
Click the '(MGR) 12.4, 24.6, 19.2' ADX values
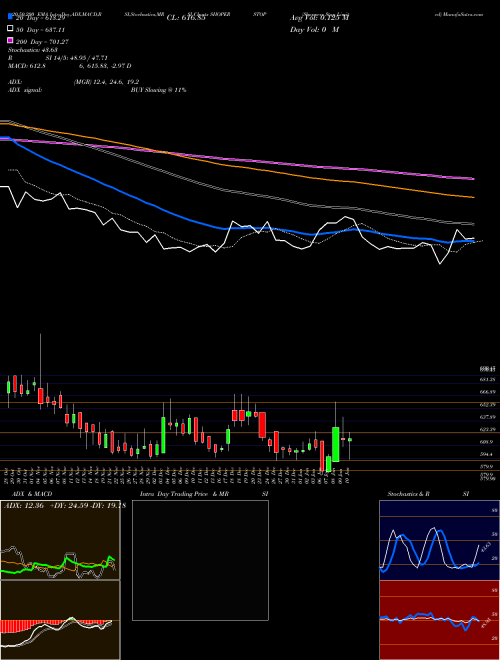tap(106, 82)
